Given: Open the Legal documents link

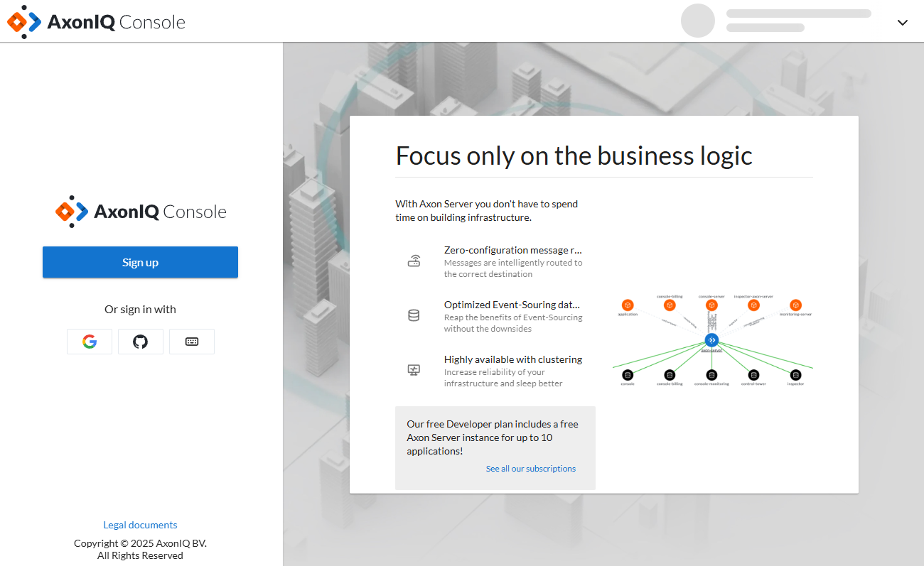Looking at the screenshot, I should tap(140, 525).
